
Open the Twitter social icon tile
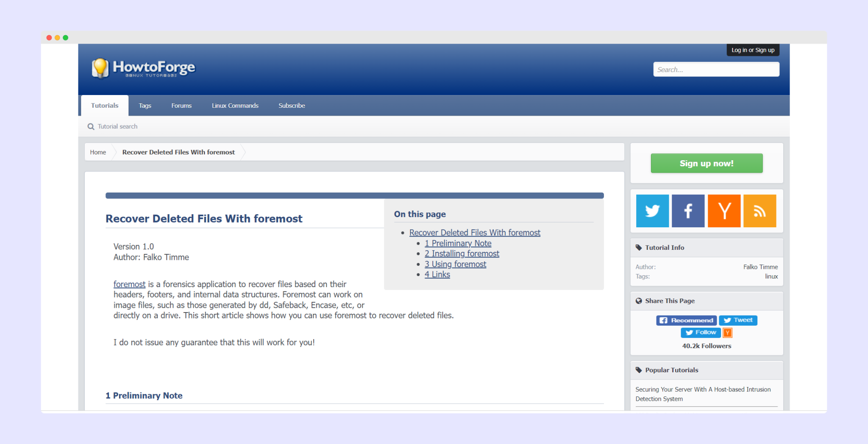point(652,211)
